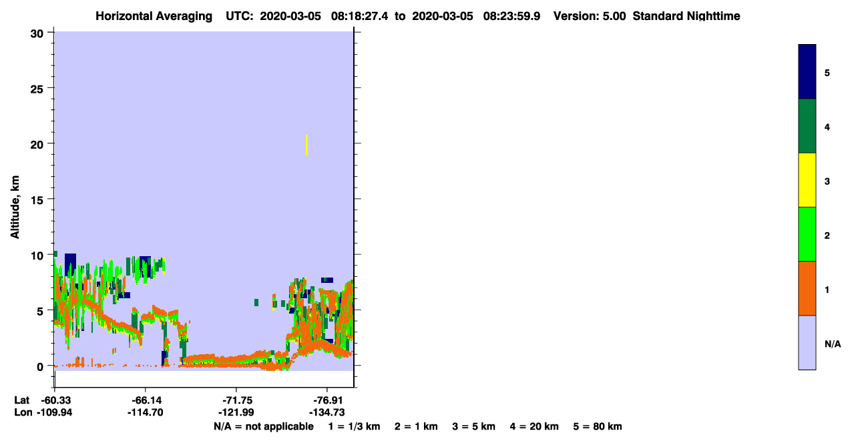
Task: Click the end time '08:23:59.9' in title
Action: pyautogui.click(x=513, y=16)
